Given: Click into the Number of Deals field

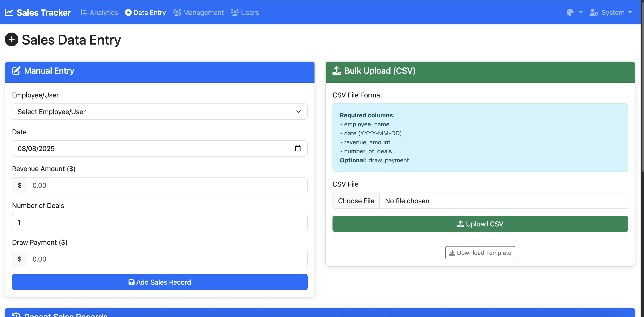Looking at the screenshot, I should (160, 222).
